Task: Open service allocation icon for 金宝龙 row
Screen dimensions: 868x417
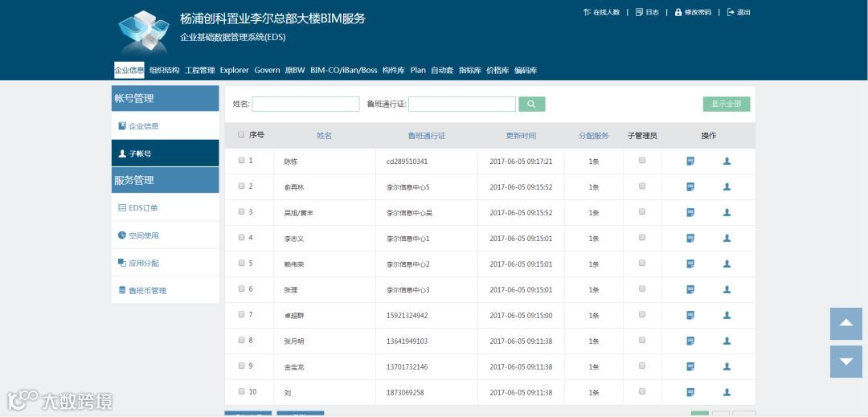Action: 690,366
